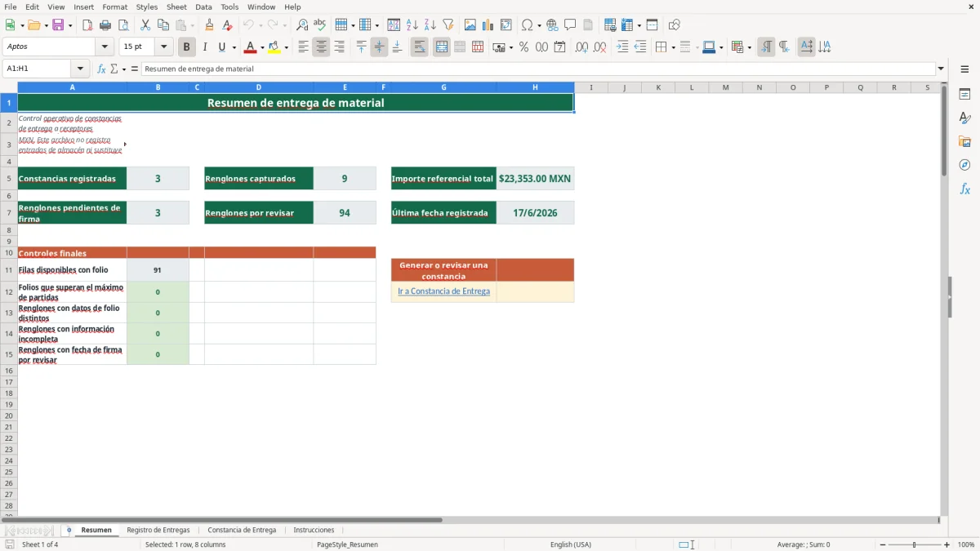Image resolution: width=980 pixels, height=551 pixels.
Task: Add Decimal Place icon
Action: 581,47
